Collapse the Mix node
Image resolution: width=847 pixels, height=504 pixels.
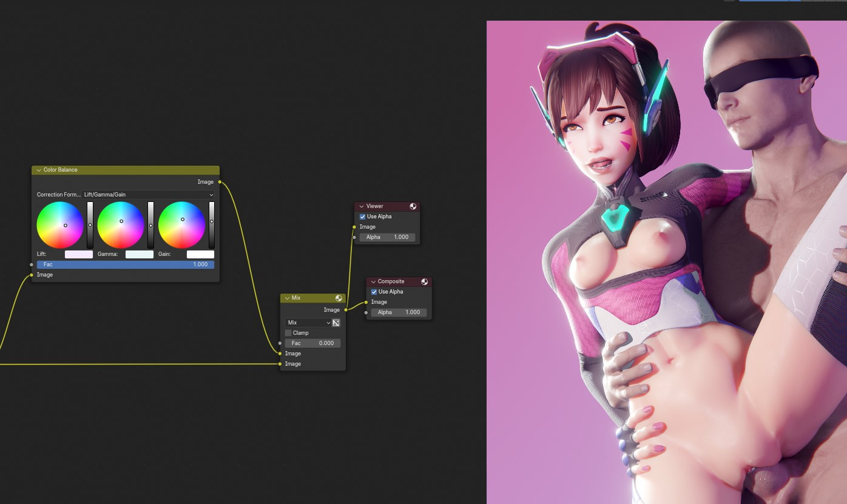[287, 298]
